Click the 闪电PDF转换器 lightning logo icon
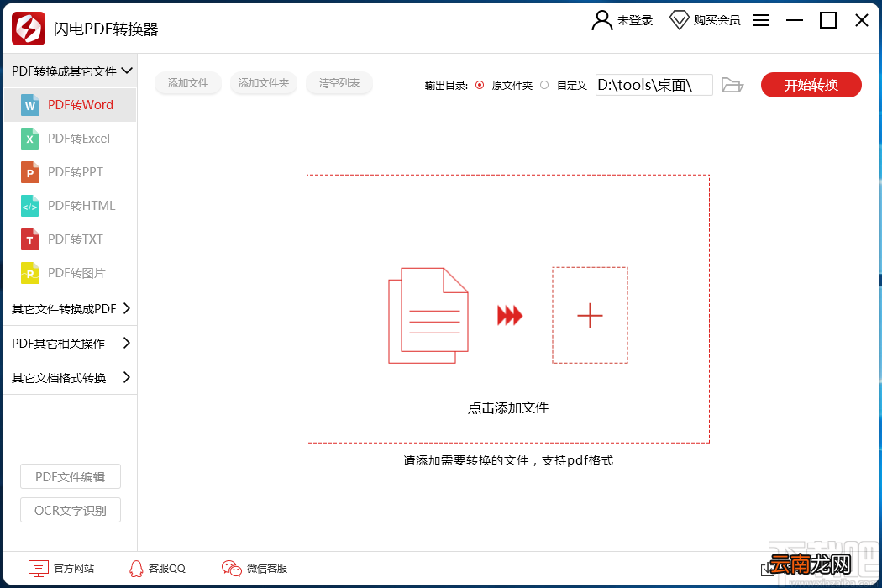The image size is (882, 588). click(x=28, y=28)
